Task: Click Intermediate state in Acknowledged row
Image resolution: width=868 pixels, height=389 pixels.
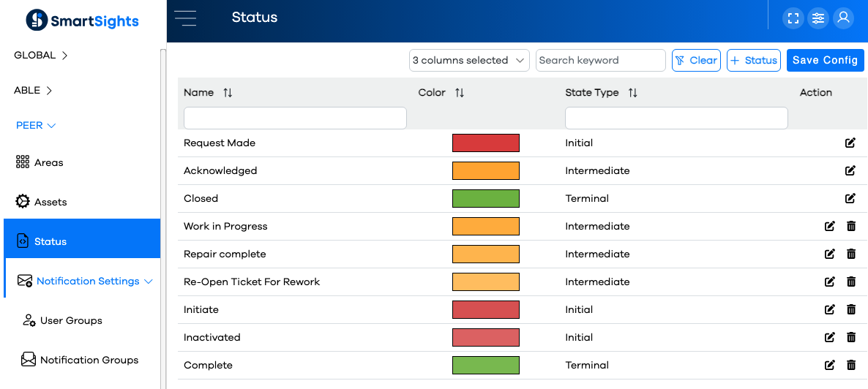Action: (x=597, y=170)
